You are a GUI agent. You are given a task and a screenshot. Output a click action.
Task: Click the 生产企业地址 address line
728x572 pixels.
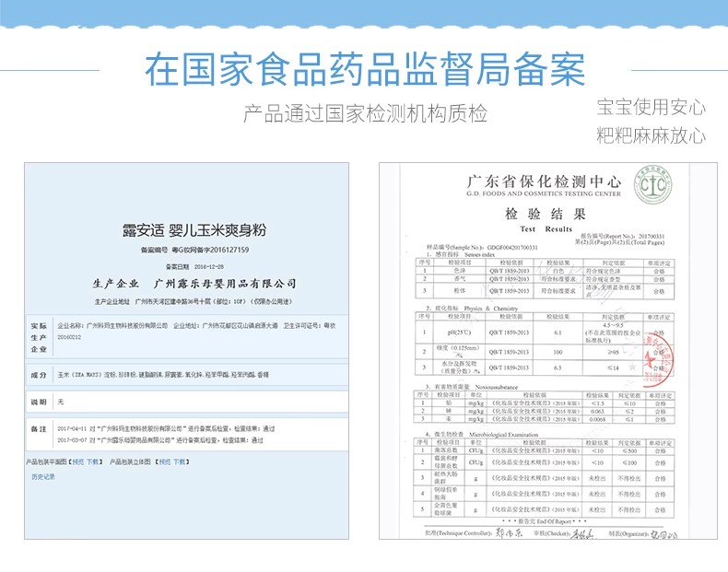194,301
